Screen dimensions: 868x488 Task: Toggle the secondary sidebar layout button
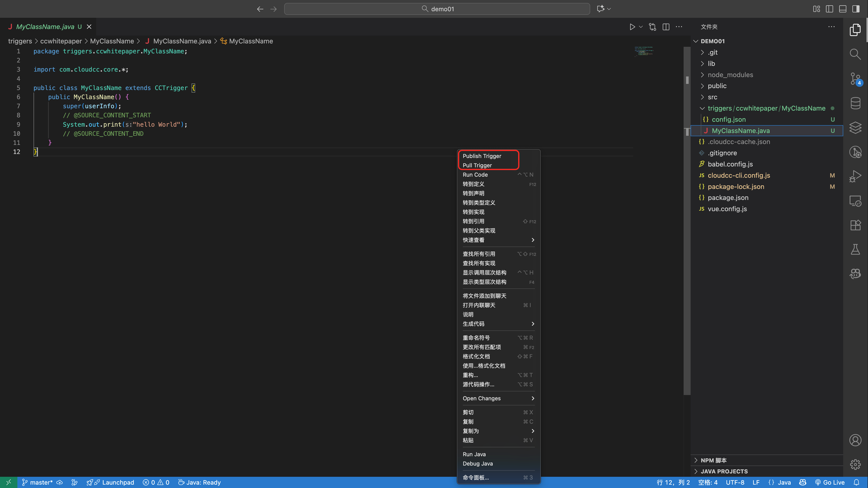(855, 9)
